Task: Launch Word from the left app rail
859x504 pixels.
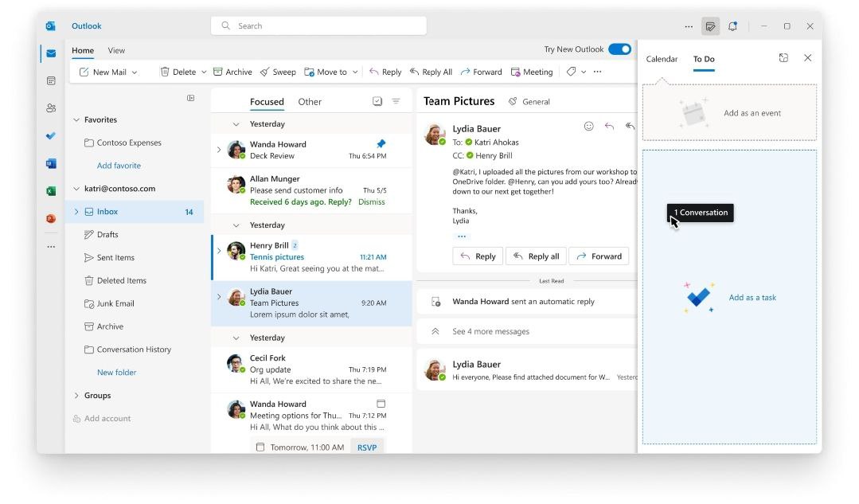Action: point(51,163)
